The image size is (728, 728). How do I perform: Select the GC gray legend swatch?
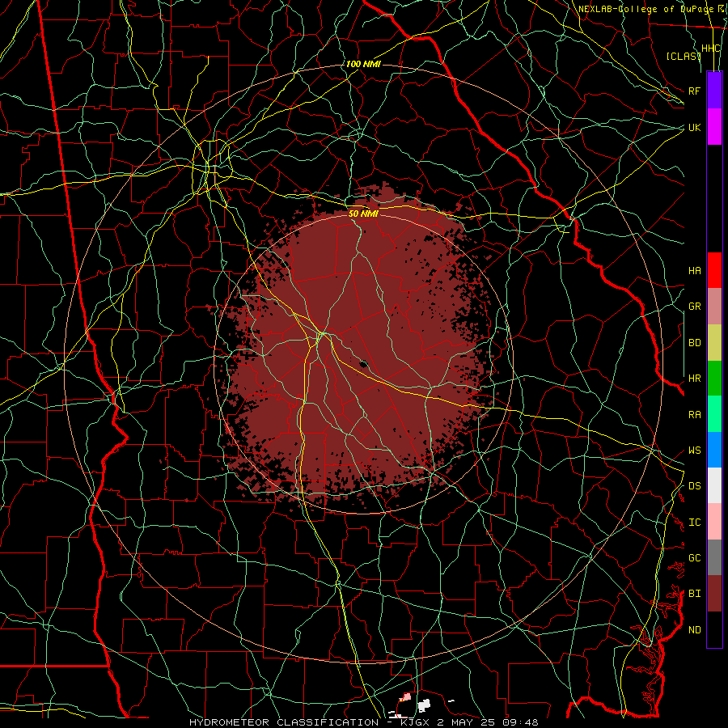714,557
